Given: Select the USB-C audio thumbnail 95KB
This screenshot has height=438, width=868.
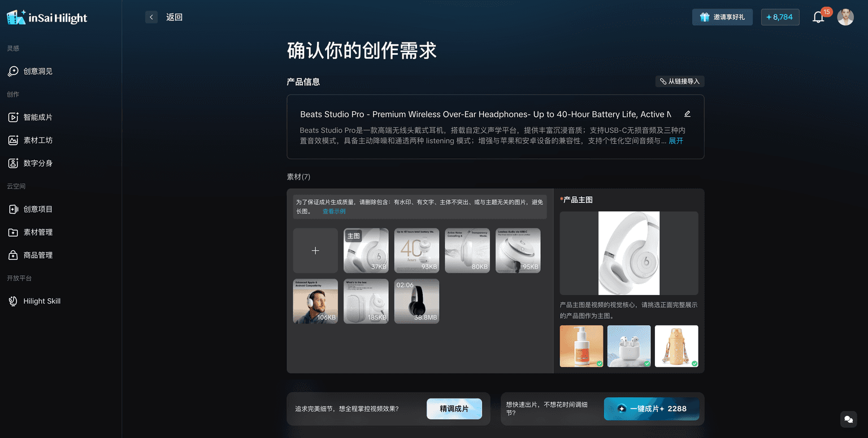Looking at the screenshot, I should (x=518, y=250).
